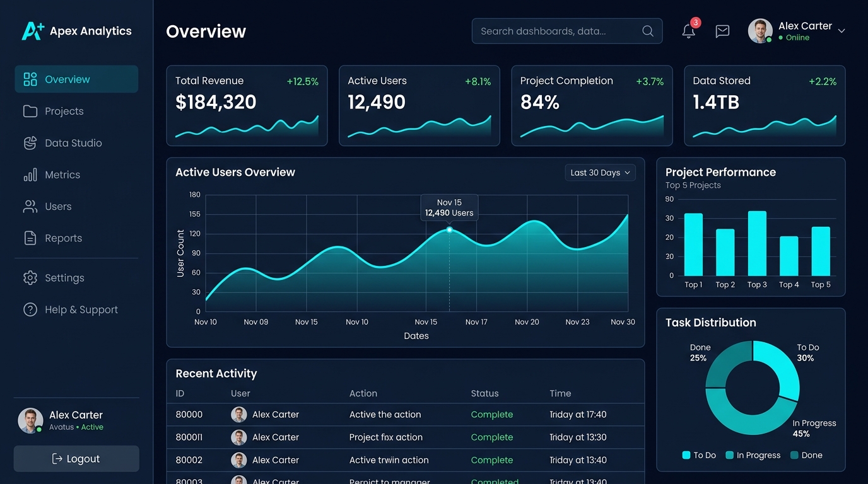The width and height of the screenshot is (868, 484).
Task: Expand the account menu chevron beside Alex Carter
Action: [x=842, y=31]
